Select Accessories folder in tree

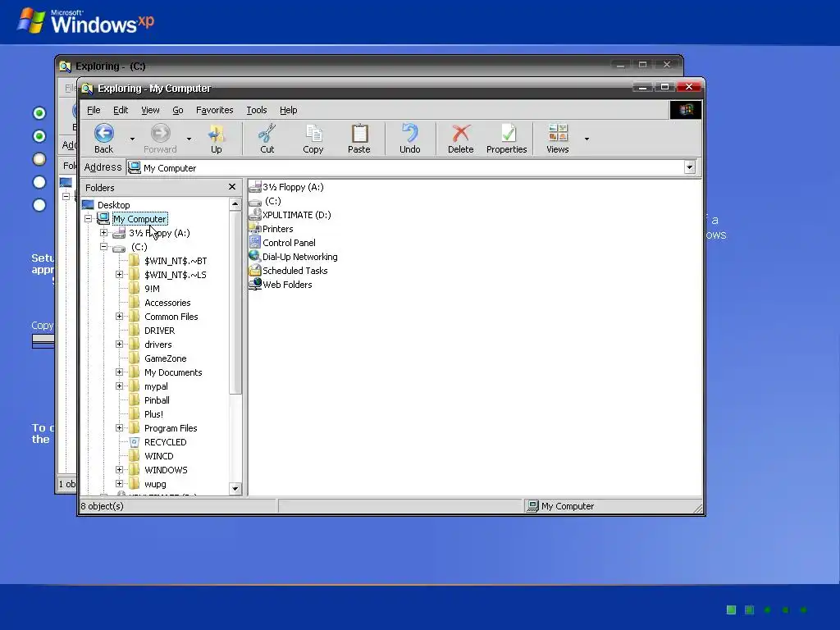point(160,303)
